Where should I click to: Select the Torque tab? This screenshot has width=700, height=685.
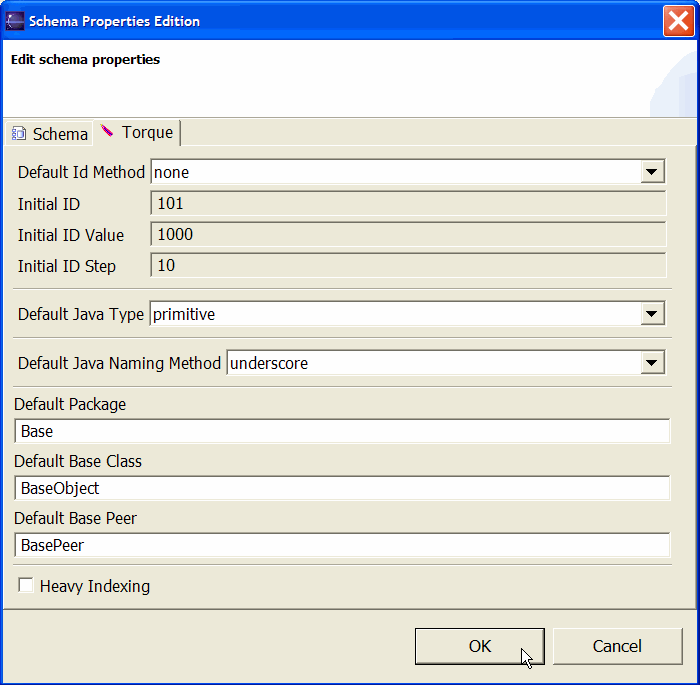point(137,133)
